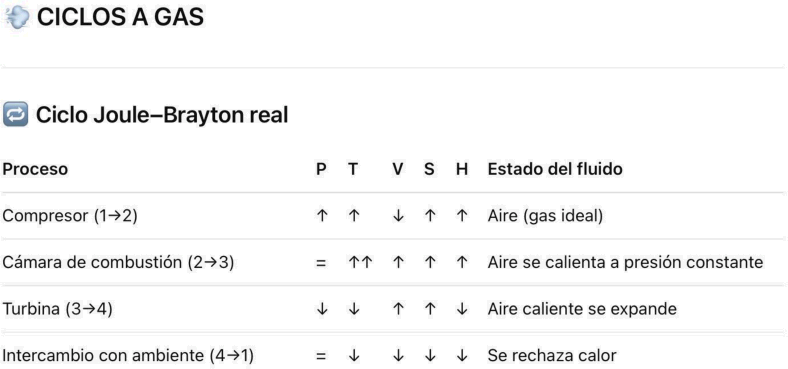
Task: Click the up arrow under P in Compresor row
Action: (x=322, y=216)
